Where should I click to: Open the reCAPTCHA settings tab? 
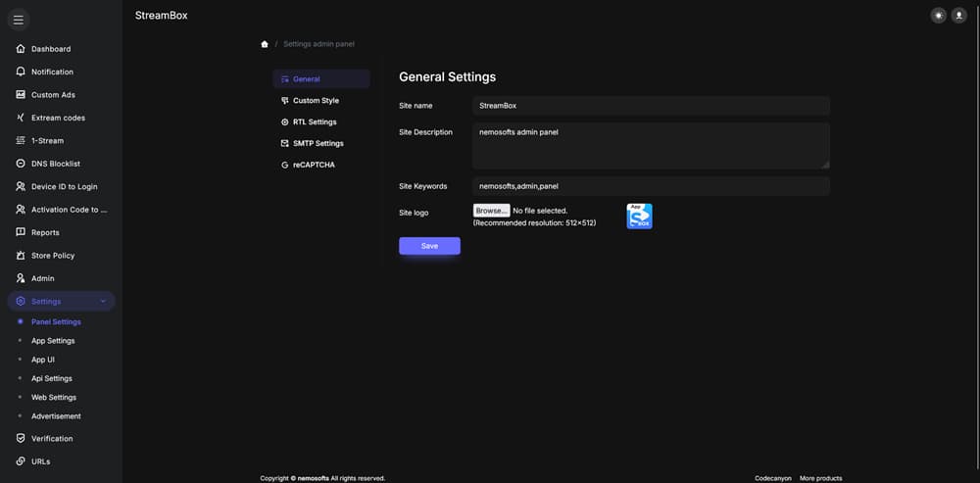(314, 165)
